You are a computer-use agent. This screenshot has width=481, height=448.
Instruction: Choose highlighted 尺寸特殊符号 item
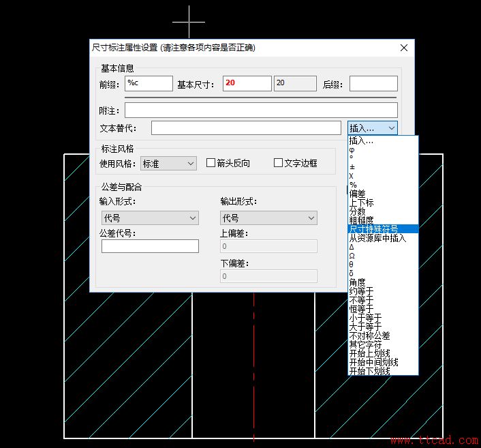click(x=383, y=229)
